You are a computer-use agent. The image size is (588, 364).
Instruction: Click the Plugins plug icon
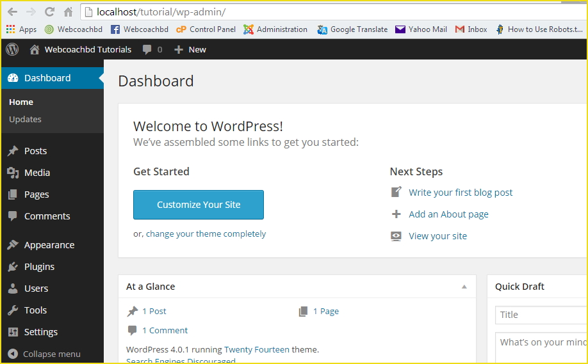point(13,267)
